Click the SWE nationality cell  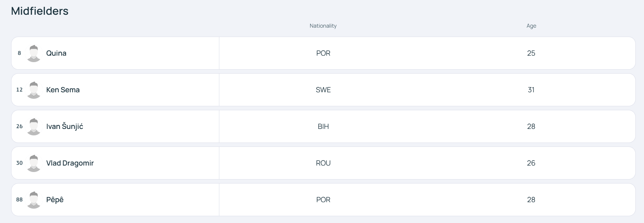pyautogui.click(x=323, y=90)
